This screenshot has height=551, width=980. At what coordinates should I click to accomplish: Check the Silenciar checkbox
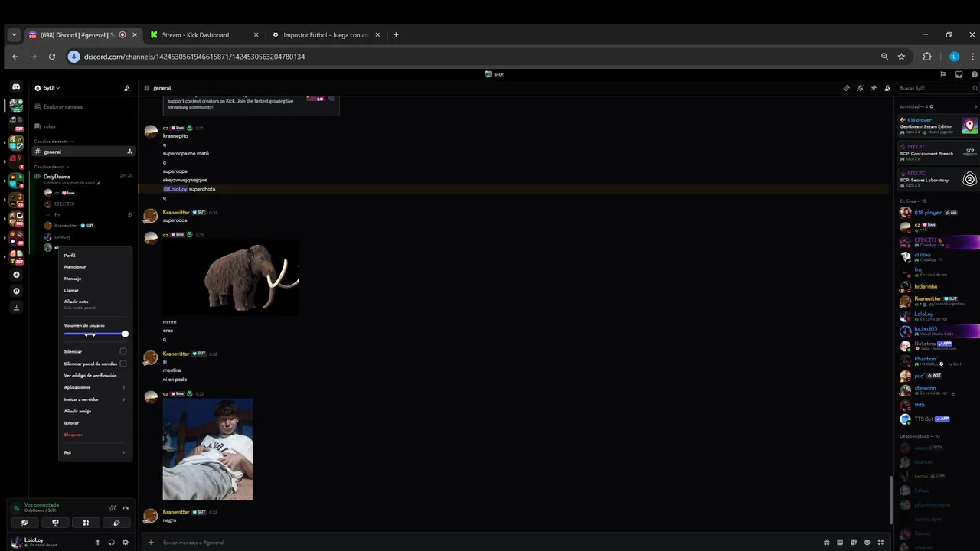[122, 351]
